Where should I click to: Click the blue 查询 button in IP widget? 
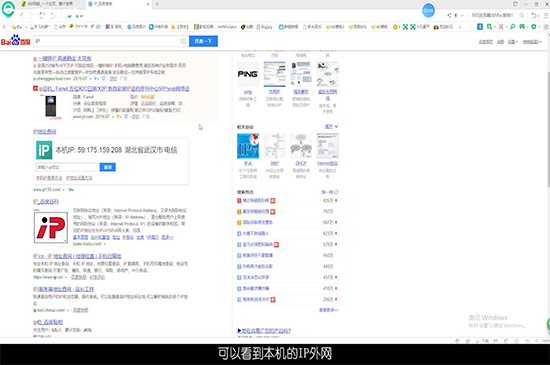[107, 167]
